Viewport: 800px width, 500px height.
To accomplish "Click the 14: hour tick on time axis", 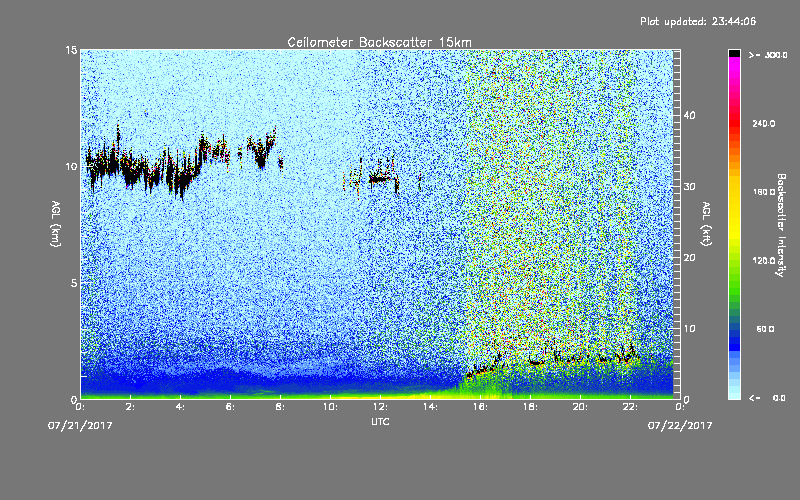I will click(431, 407).
